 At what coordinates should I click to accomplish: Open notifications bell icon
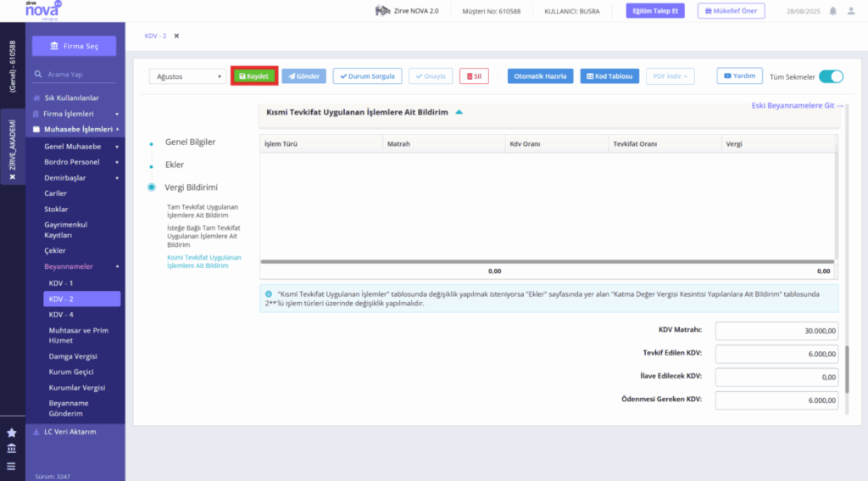[832, 11]
